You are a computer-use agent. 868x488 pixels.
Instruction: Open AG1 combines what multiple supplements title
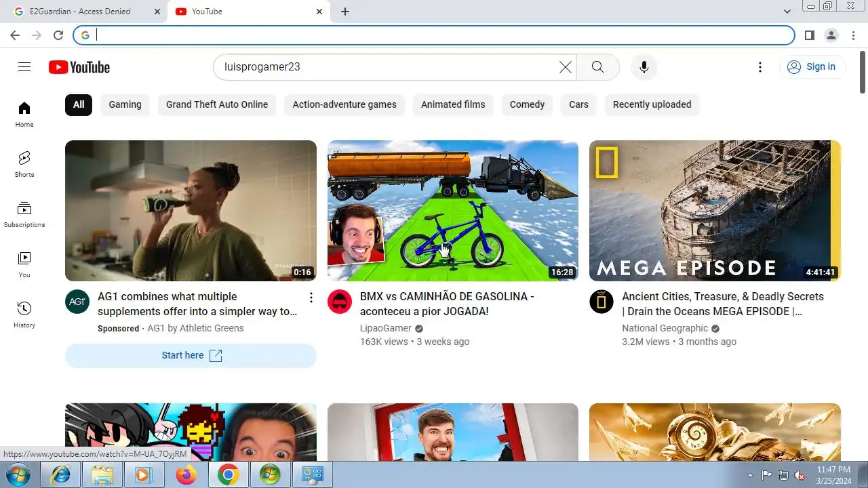(x=197, y=304)
